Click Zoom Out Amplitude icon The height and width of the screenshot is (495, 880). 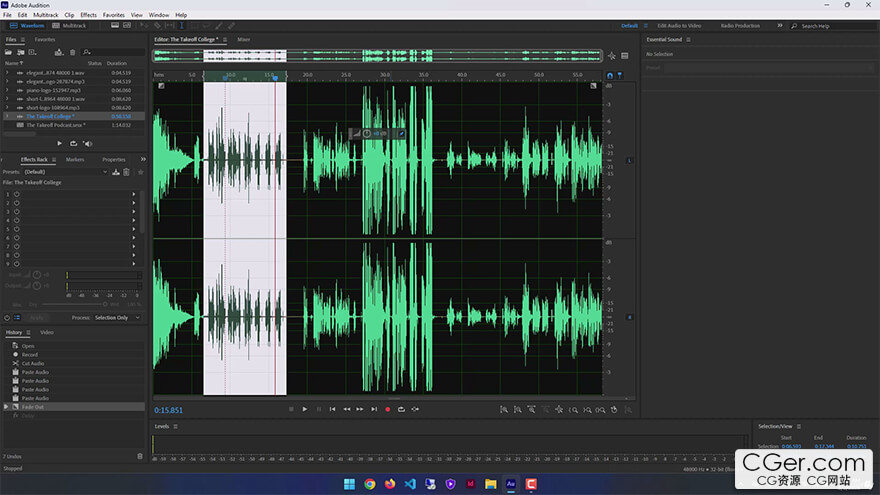pos(517,410)
